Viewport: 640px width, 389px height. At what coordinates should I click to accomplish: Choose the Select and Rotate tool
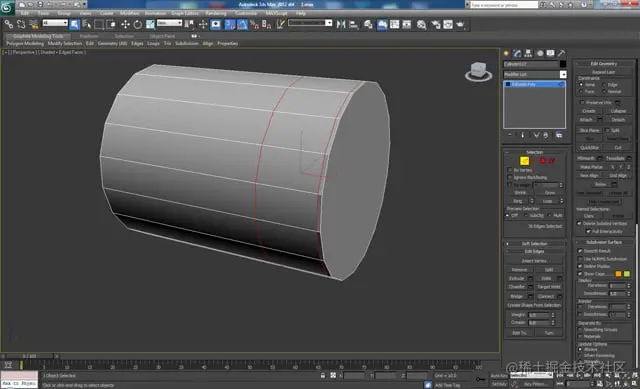point(138,24)
